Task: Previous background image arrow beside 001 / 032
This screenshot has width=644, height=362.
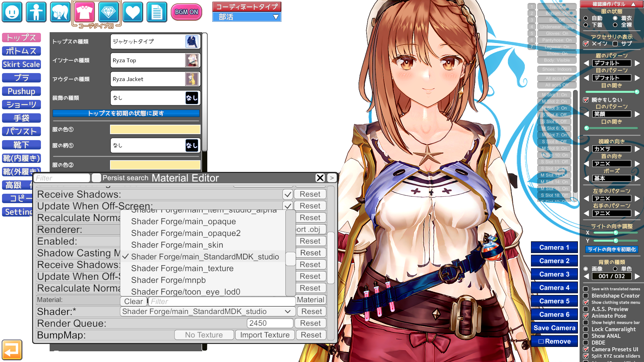Action: (587, 276)
